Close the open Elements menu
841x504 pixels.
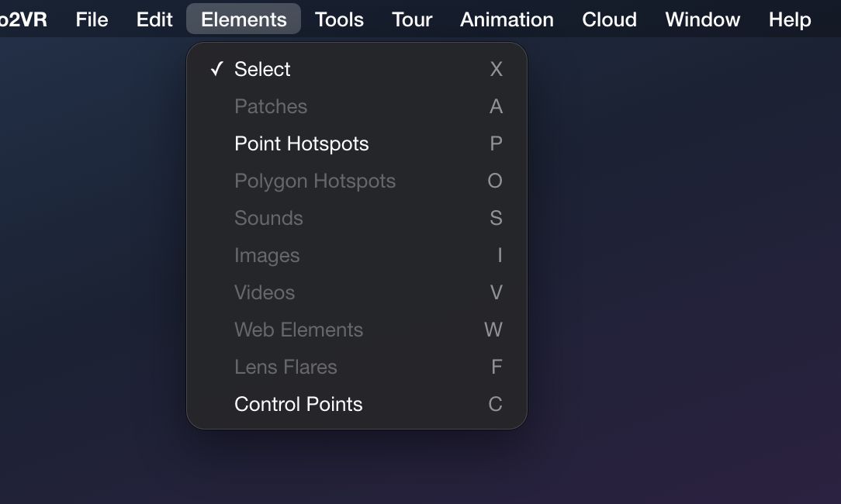coord(244,19)
